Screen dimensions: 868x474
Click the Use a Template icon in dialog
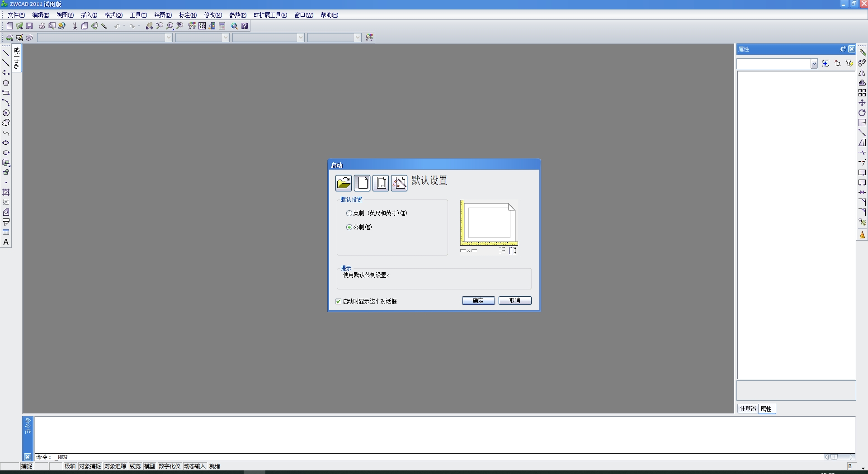tap(381, 183)
